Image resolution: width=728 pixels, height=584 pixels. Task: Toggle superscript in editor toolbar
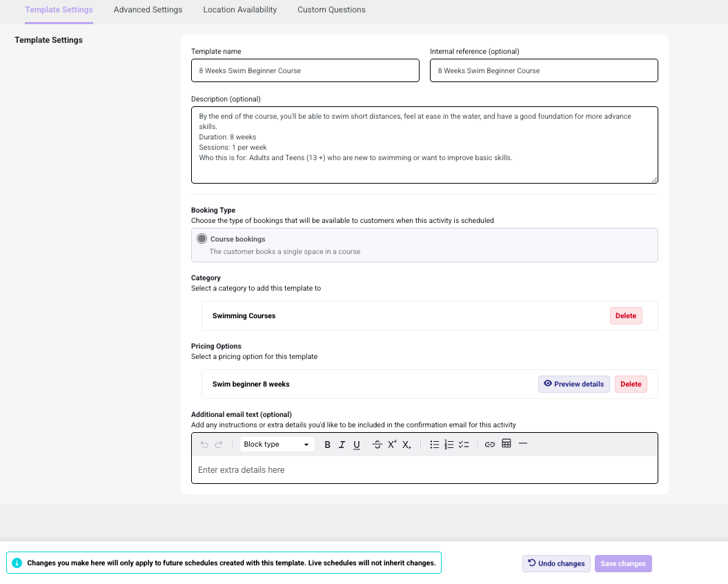click(392, 445)
